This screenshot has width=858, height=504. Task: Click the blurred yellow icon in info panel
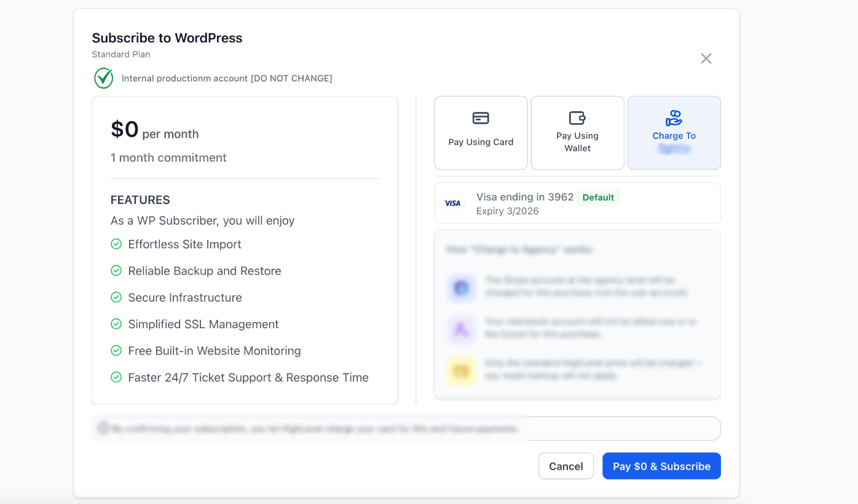pos(461,371)
